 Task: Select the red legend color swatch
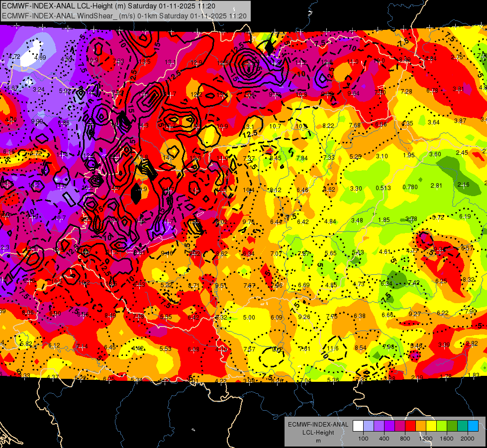coord(410,426)
